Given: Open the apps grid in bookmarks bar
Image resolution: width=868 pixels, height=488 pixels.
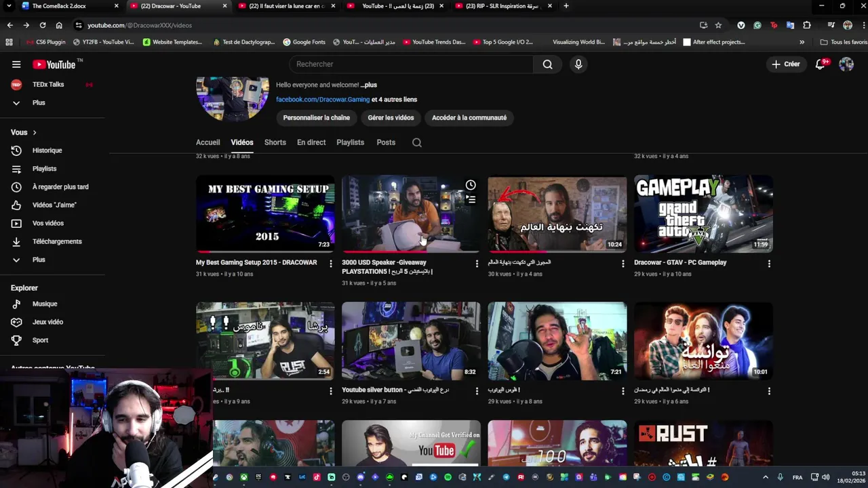Looking at the screenshot, I should [x=9, y=42].
